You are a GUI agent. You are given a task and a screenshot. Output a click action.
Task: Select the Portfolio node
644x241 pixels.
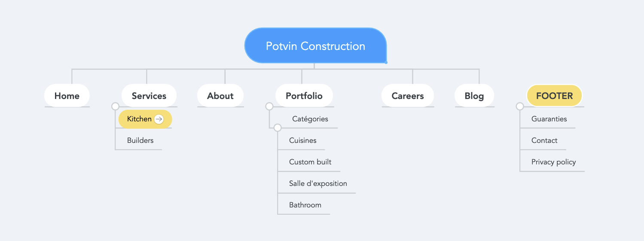tap(304, 96)
